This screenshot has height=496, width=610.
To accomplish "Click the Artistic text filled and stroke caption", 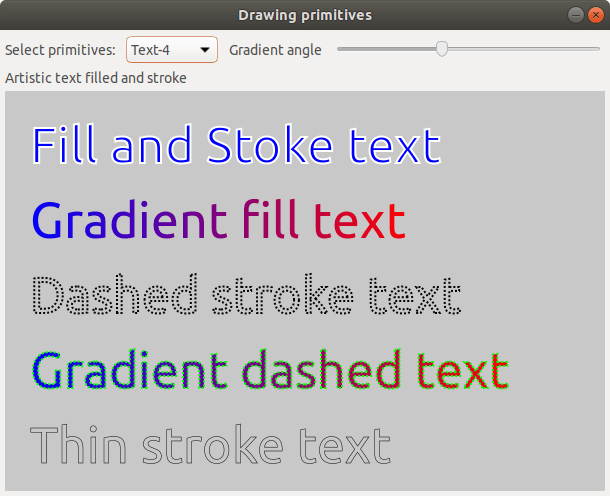I will click(x=96, y=78).
